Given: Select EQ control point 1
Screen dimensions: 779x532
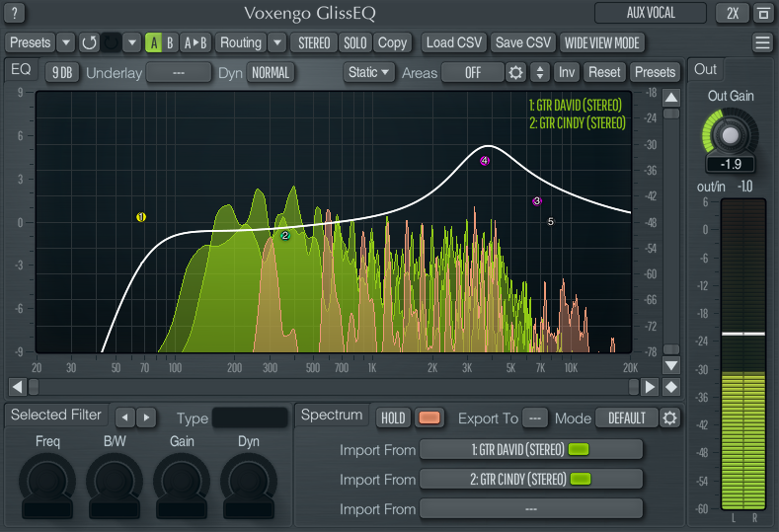Looking at the screenshot, I should pyautogui.click(x=141, y=217).
